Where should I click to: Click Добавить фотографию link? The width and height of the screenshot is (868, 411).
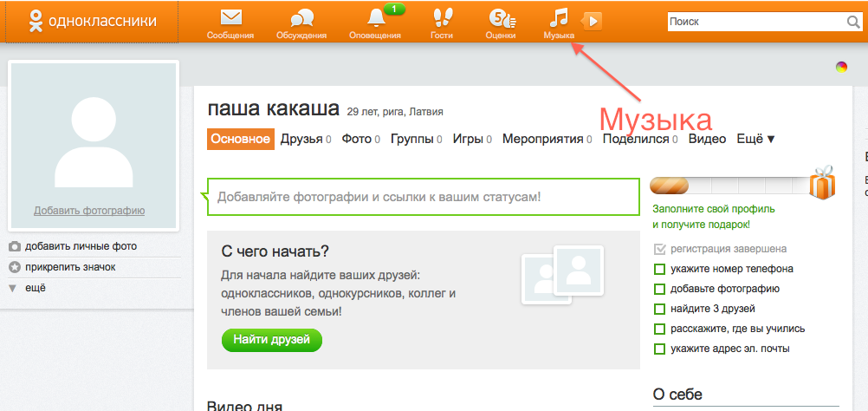89,211
